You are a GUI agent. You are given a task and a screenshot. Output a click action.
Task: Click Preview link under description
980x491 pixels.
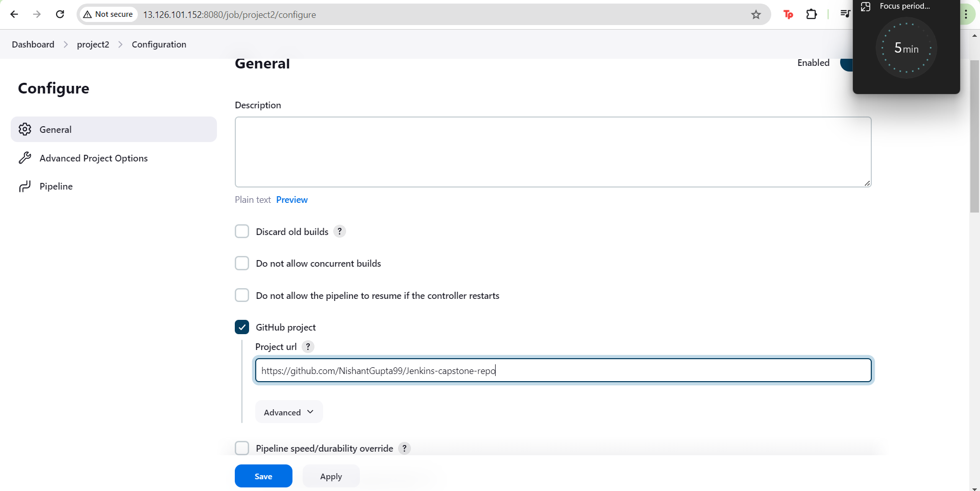(291, 200)
